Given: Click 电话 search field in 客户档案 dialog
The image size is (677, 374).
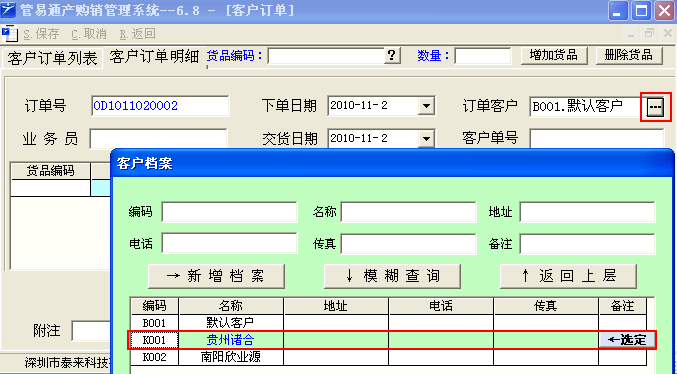Looking at the screenshot, I should [229, 244].
